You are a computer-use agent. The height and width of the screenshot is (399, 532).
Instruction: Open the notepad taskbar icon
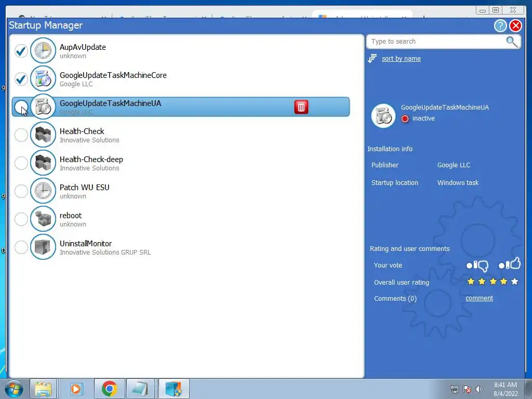tap(140, 389)
